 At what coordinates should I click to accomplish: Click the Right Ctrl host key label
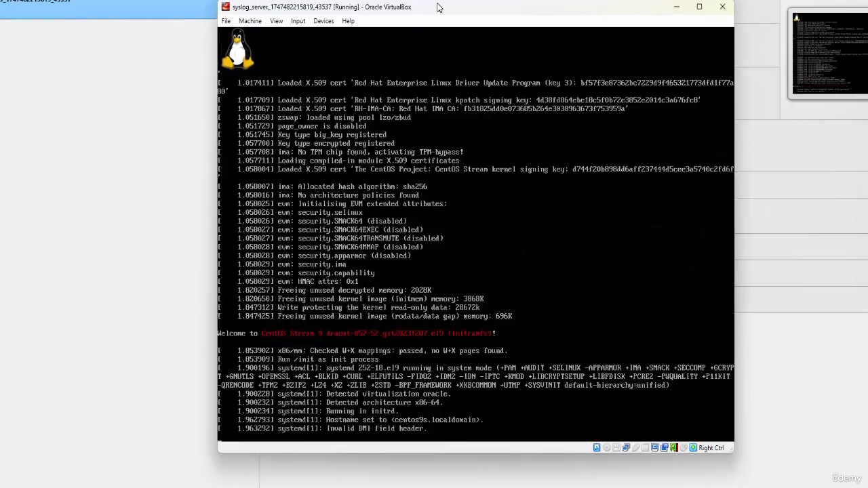click(x=711, y=447)
